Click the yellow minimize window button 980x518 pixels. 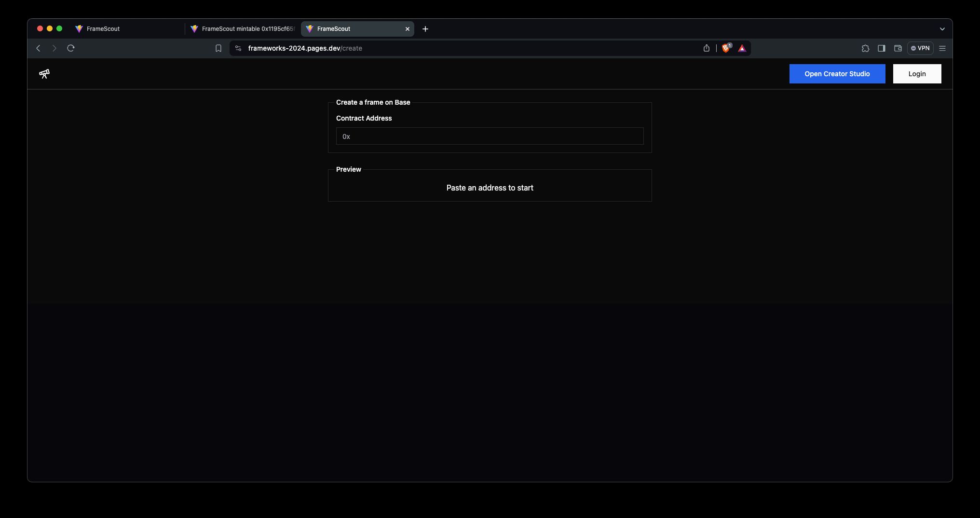coord(50,29)
